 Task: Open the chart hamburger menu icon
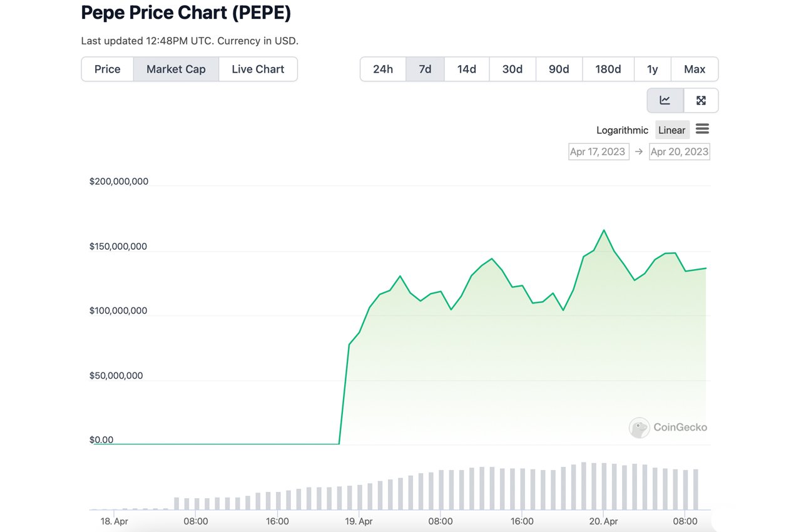point(702,129)
